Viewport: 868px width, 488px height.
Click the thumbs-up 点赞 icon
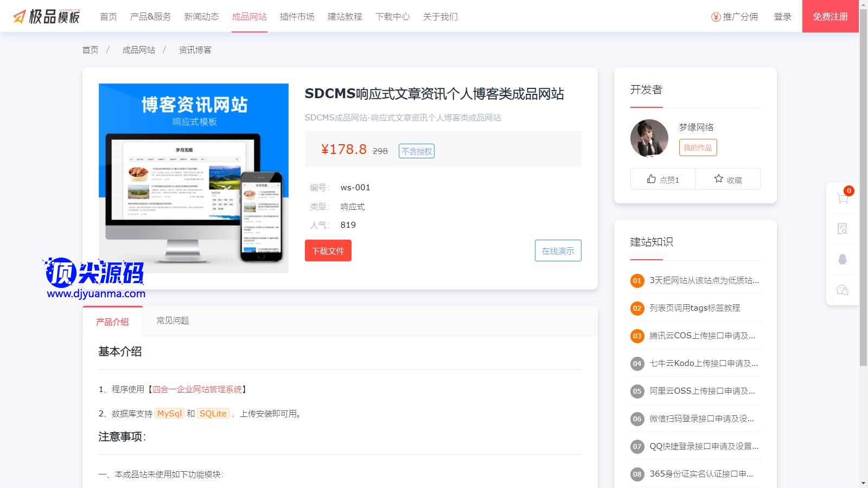coord(652,179)
